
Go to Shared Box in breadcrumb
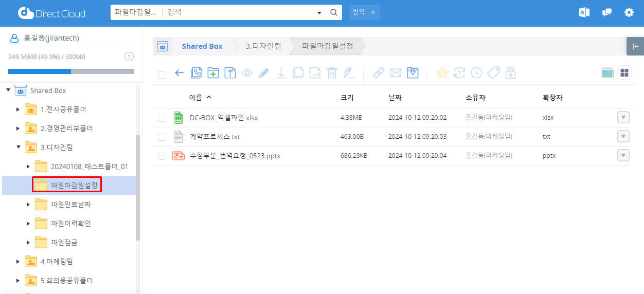coord(202,46)
